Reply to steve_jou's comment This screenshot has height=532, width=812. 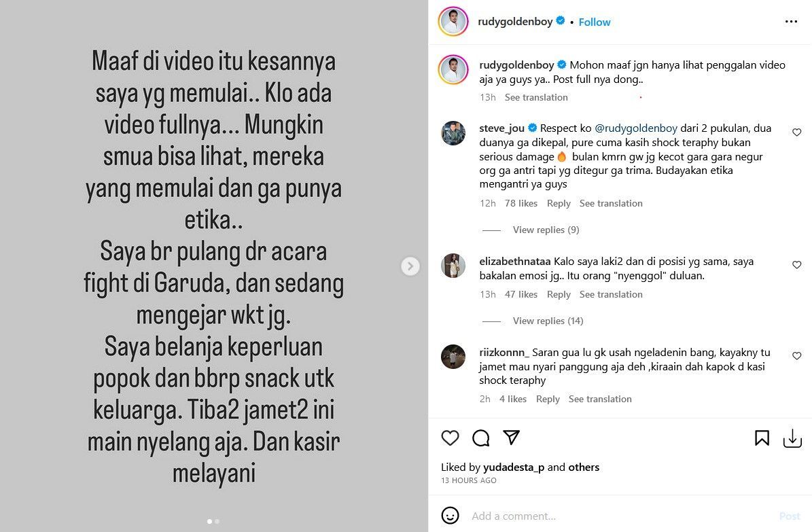coord(559,203)
